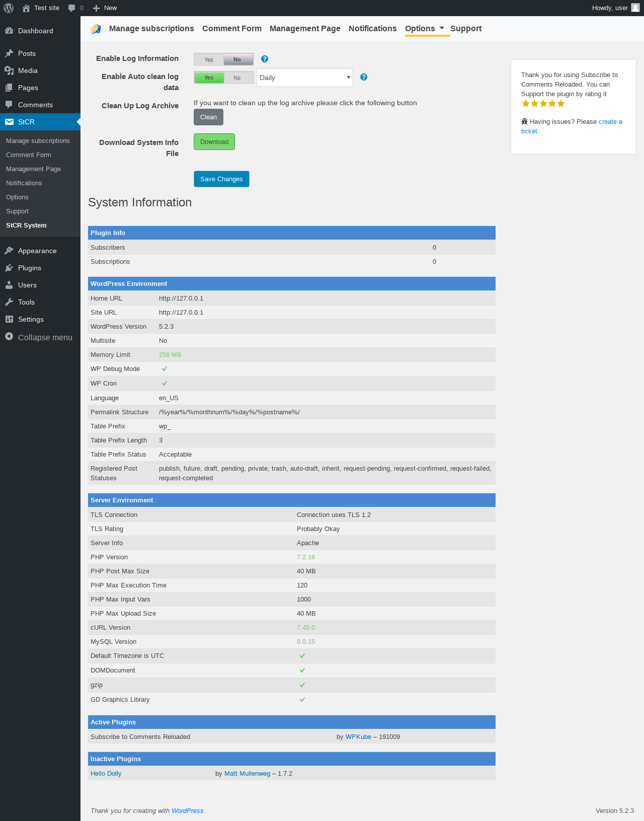Open Media library icon in sidebar

click(x=9, y=70)
